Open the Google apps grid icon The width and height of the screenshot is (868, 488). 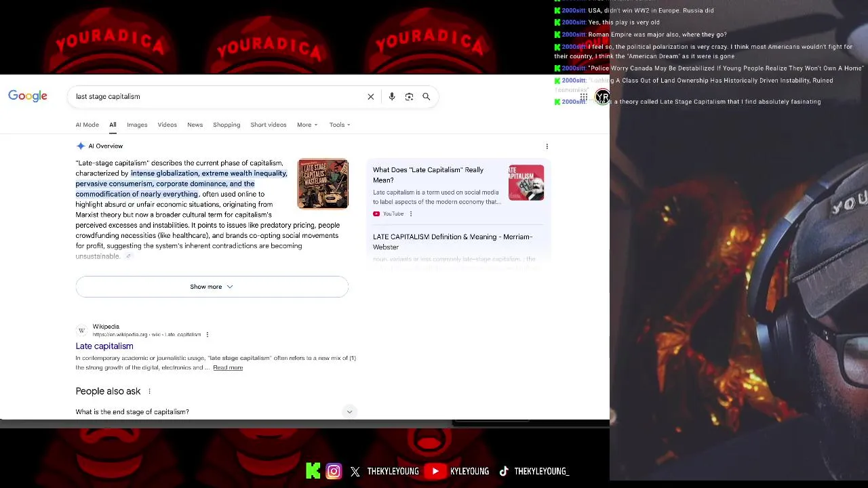(584, 98)
